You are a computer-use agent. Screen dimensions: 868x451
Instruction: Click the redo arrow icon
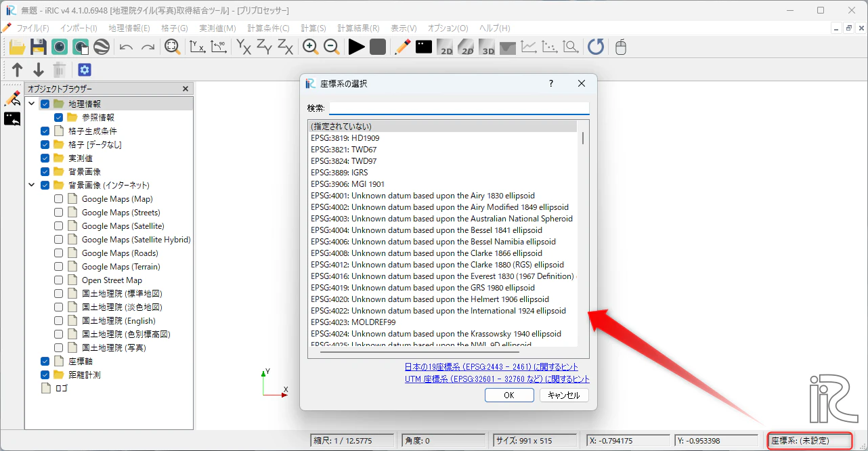click(148, 47)
